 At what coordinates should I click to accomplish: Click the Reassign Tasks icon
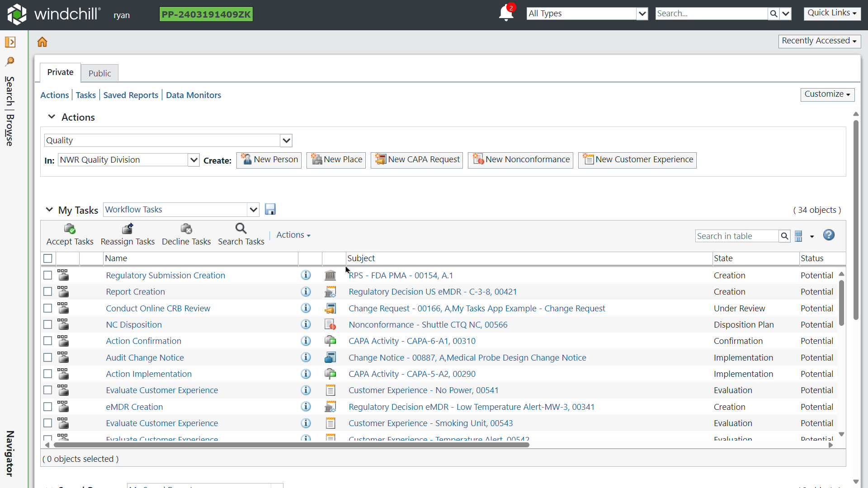click(127, 229)
